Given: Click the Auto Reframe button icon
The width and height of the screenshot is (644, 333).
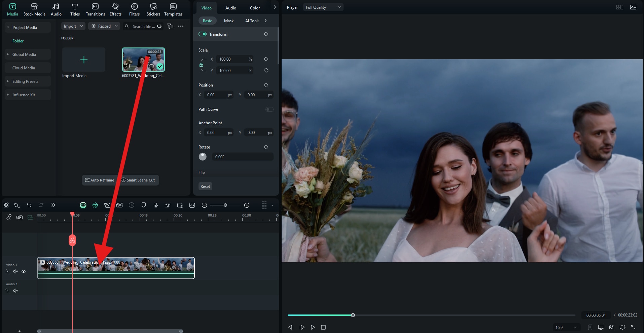Looking at the screenshot, I should click(87, 180).
